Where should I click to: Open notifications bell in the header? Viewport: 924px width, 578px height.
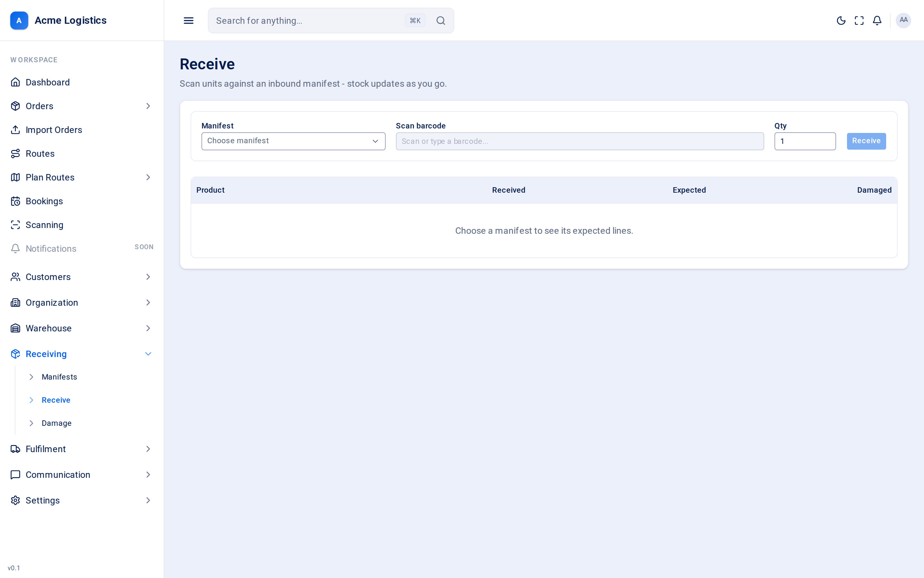click(x=877, y=21)
